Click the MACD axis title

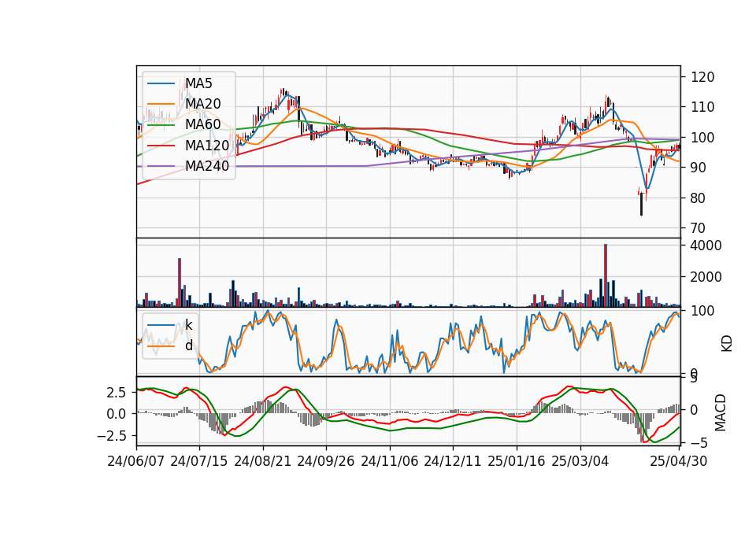(721, 412)
